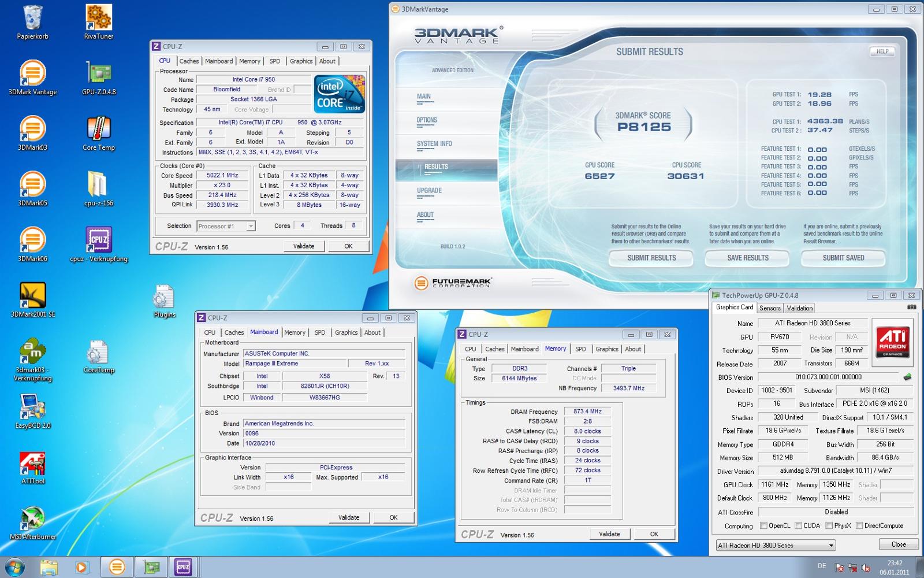Click Validate in the top CPU-Z window
924x578 pixels.
304,246
